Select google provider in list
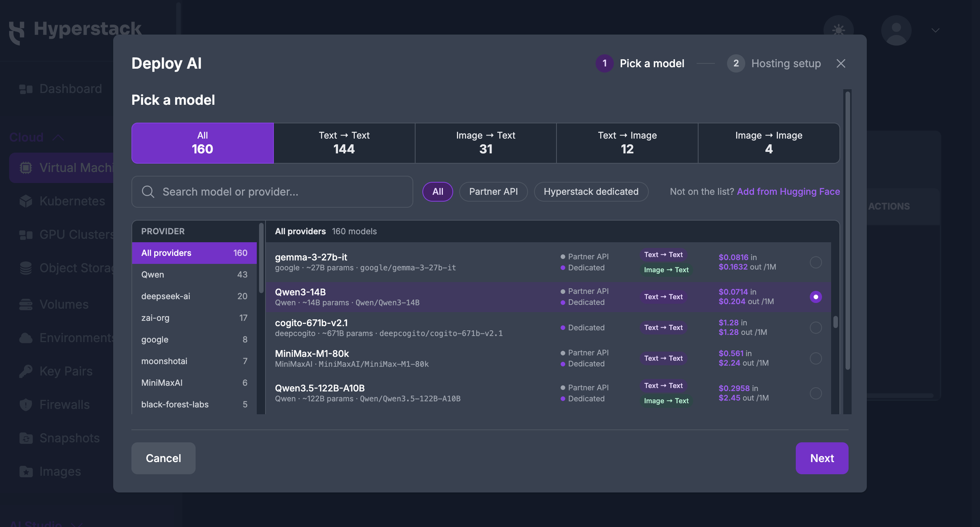Image resolution: width=980 pixels, height=527 pixels. [x=194, y=340]
